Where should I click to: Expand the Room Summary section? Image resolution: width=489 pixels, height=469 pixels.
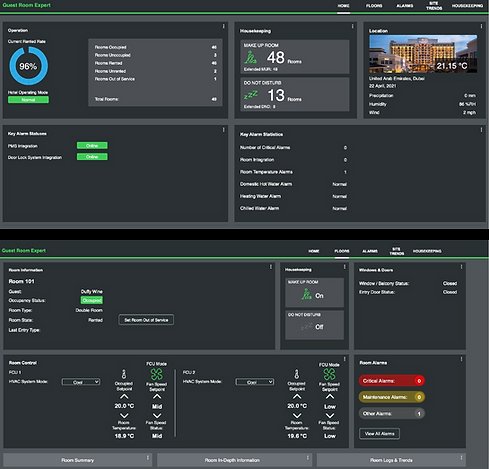78,460
